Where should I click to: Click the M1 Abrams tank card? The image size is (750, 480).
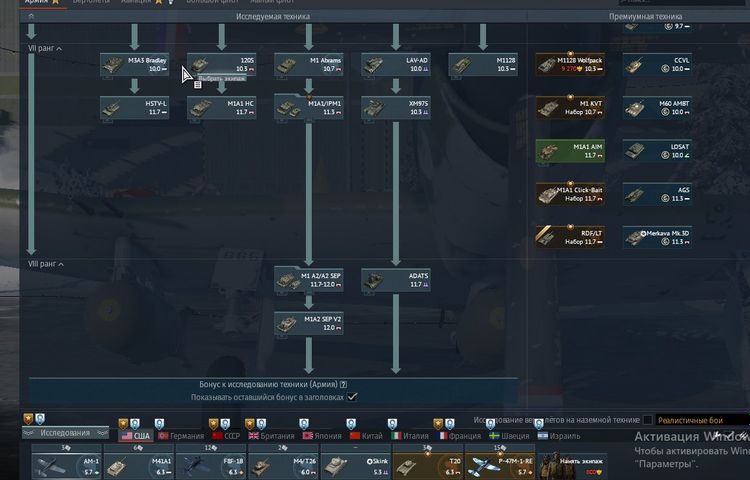(308, 64)
